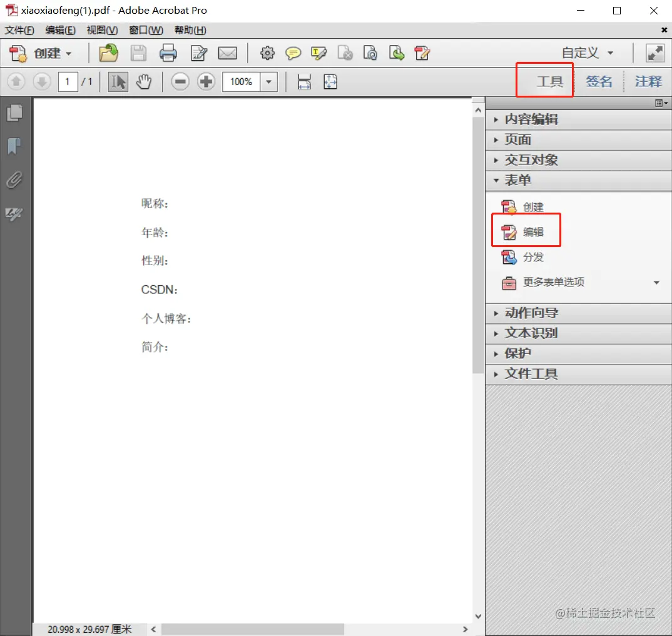The width and height of the screenshot is (672, 636).
Task: Expand the 文本识别 section
Action: tap(579, 333)
